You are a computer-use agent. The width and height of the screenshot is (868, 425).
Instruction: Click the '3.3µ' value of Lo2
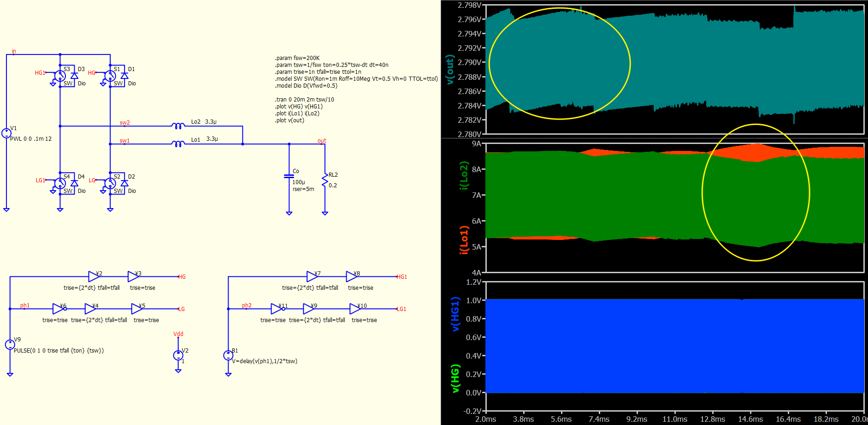211,122
